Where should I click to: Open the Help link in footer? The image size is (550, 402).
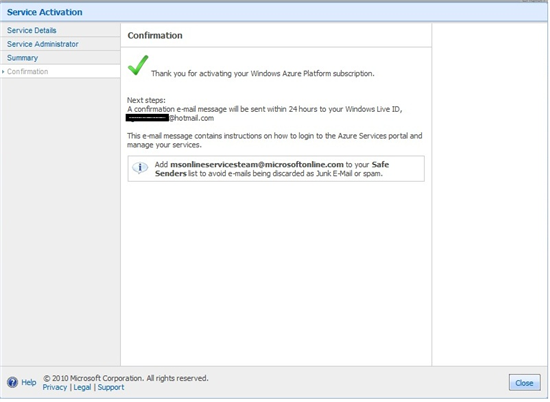click(29, 382)
